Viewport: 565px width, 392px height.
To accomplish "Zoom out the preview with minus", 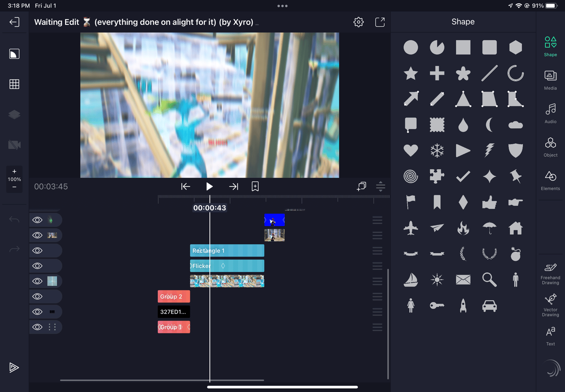I will point(14,187).
